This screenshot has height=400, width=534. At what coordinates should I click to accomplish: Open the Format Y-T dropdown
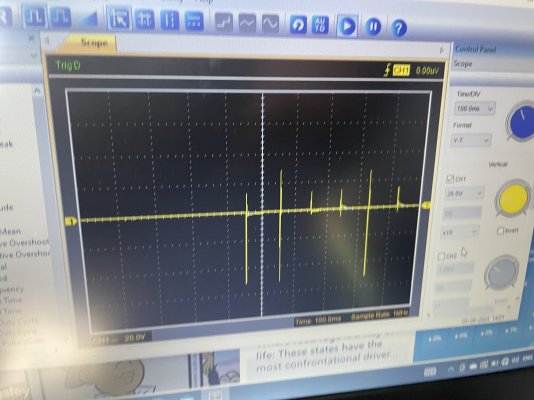tap(471, 140)
